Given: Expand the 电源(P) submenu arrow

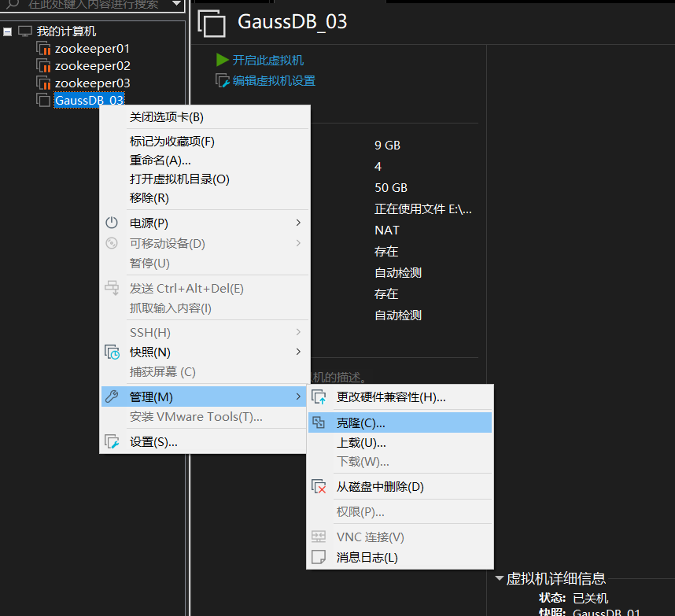Looking at the screenshot, I should click(298, 223).
